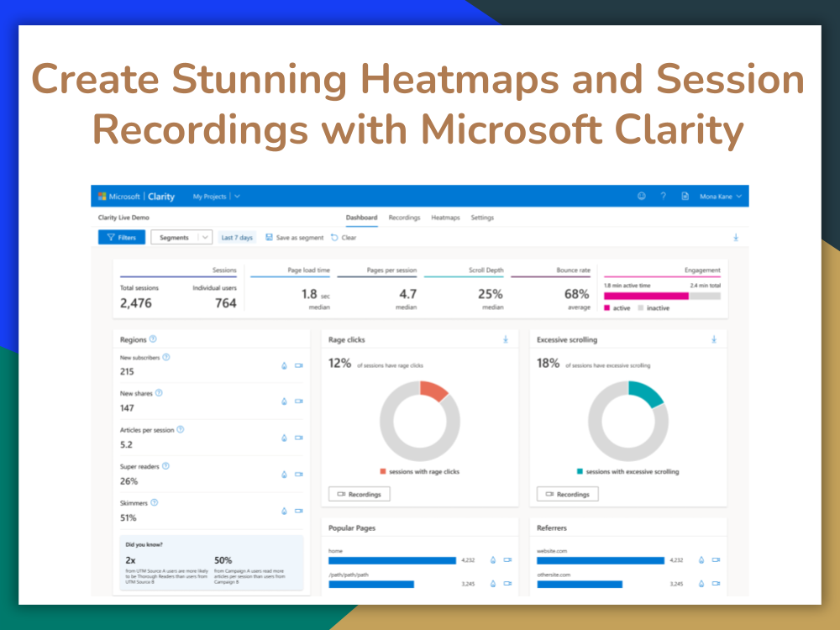
Task: Click the download icon right of filter bar
Action: [736, 238]
